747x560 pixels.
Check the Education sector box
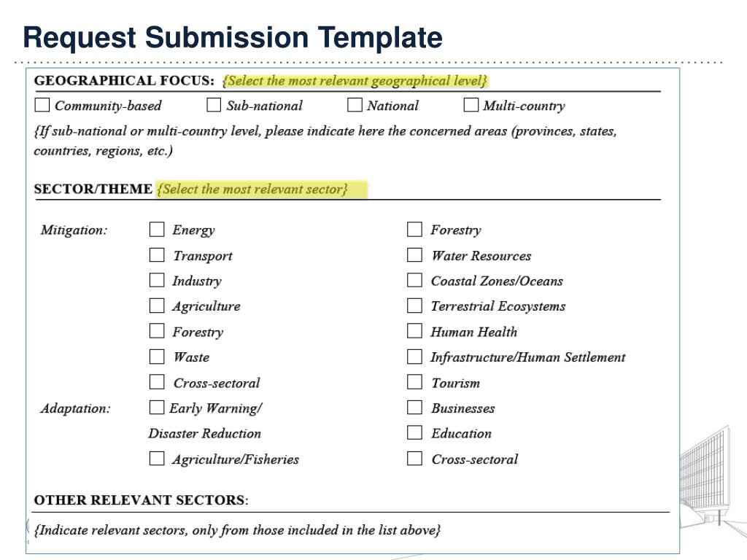414,433
